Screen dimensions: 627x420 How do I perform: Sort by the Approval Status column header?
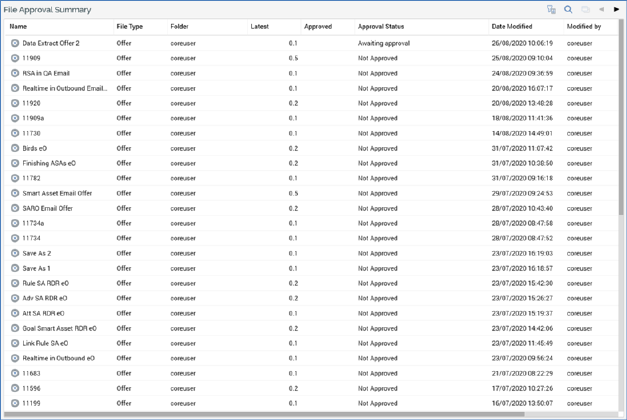(x=381, y=27)
